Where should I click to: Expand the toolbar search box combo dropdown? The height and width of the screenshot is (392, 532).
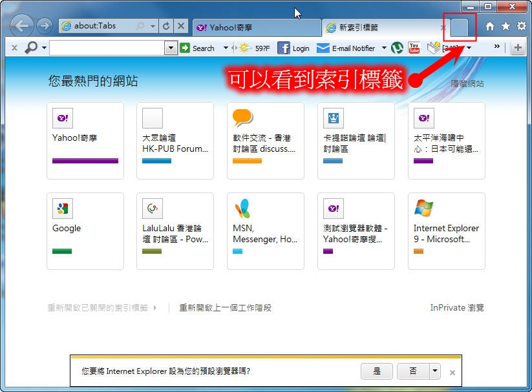click(171, 48)
